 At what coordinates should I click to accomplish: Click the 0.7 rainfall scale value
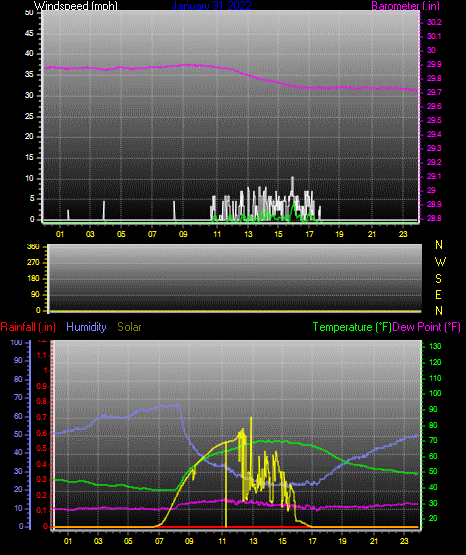coord(41,418)
